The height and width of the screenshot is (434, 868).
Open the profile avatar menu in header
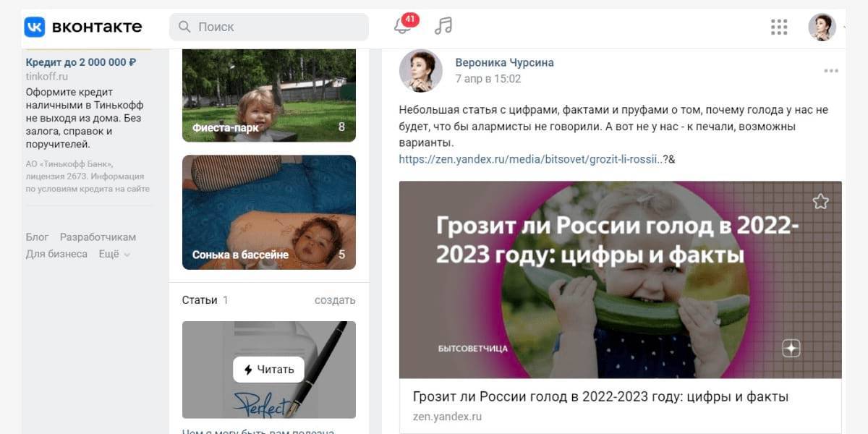[822, 27]
